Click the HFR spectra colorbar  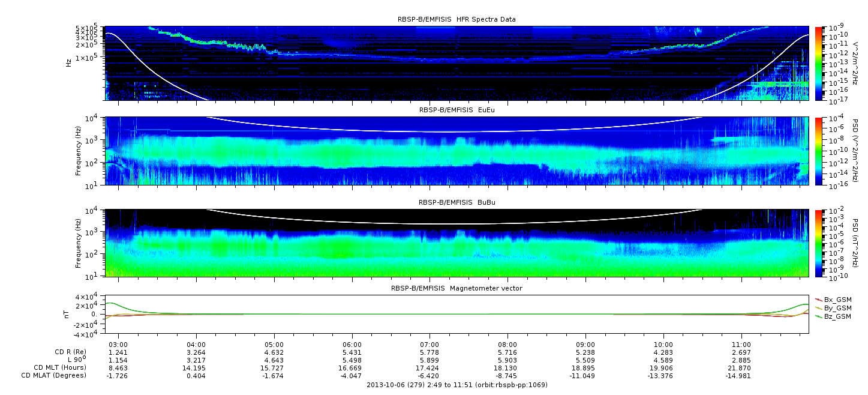[818, 63]
